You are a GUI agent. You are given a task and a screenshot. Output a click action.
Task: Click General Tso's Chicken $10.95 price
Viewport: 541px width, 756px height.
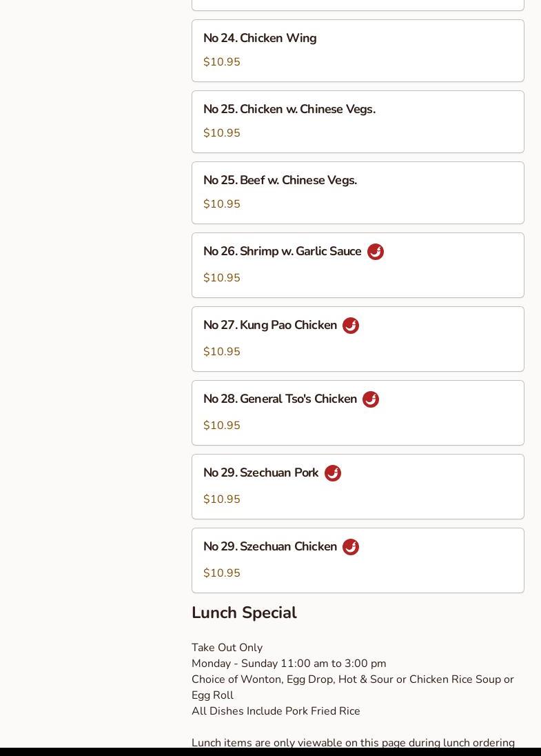coord(222,426)
